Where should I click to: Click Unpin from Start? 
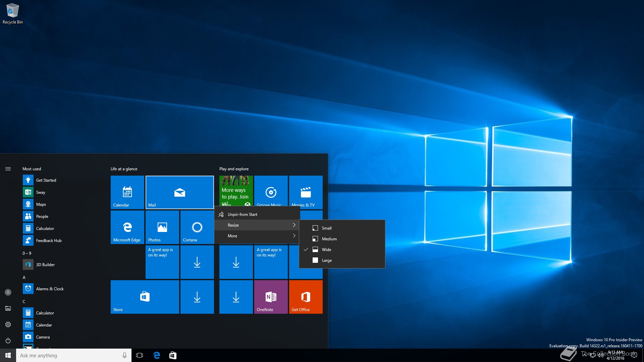pos(257,215)
